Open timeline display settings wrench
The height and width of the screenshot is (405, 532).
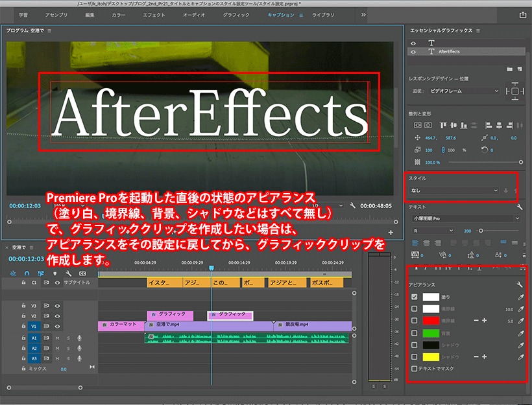(x=69, y=273)
